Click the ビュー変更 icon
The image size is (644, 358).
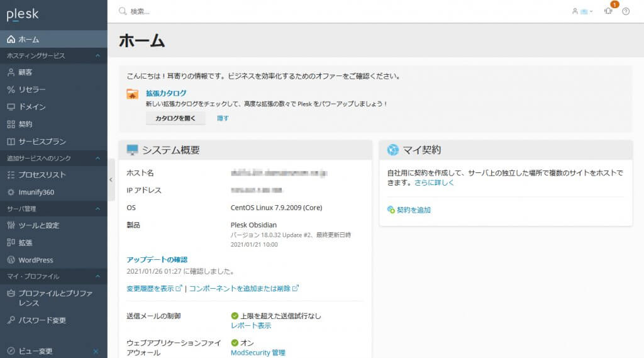coord(11,351)
